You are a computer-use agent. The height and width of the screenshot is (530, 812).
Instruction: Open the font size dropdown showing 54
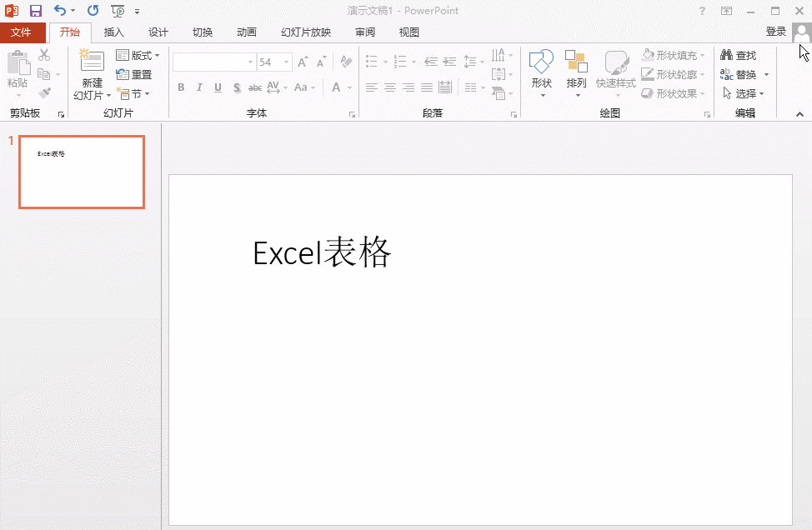[287, 62]
